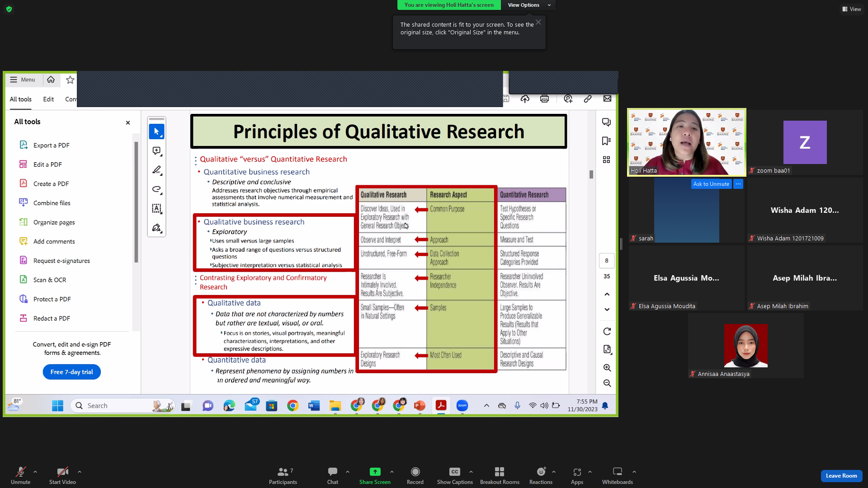The height and width of the screenshot is (488, 868).
Task: Select the freehand draw loop tool
Action: coord(156,189)
